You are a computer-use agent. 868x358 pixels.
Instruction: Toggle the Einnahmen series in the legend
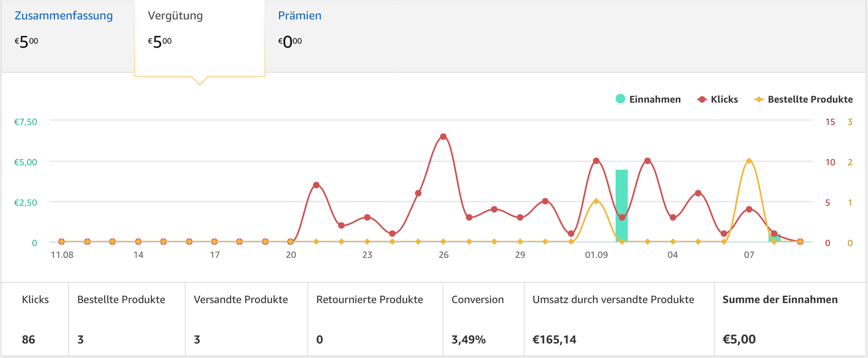click(x=648, y=99)
